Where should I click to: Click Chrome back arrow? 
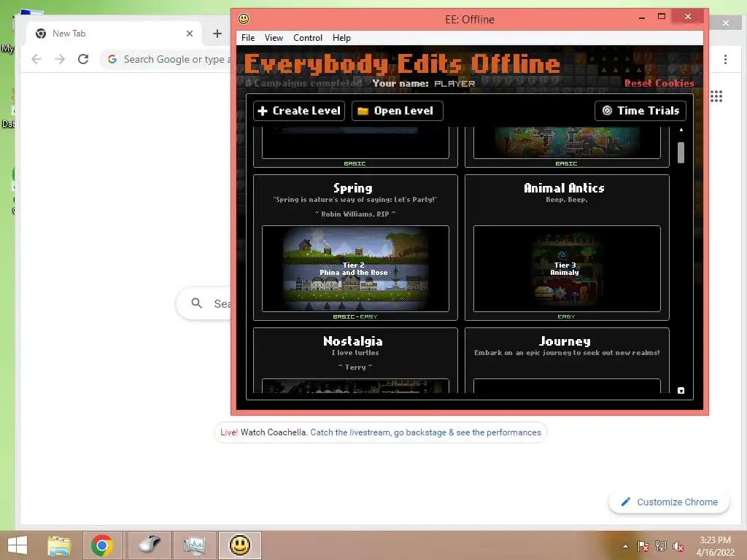pyautogui.click(x=36, y=59)
